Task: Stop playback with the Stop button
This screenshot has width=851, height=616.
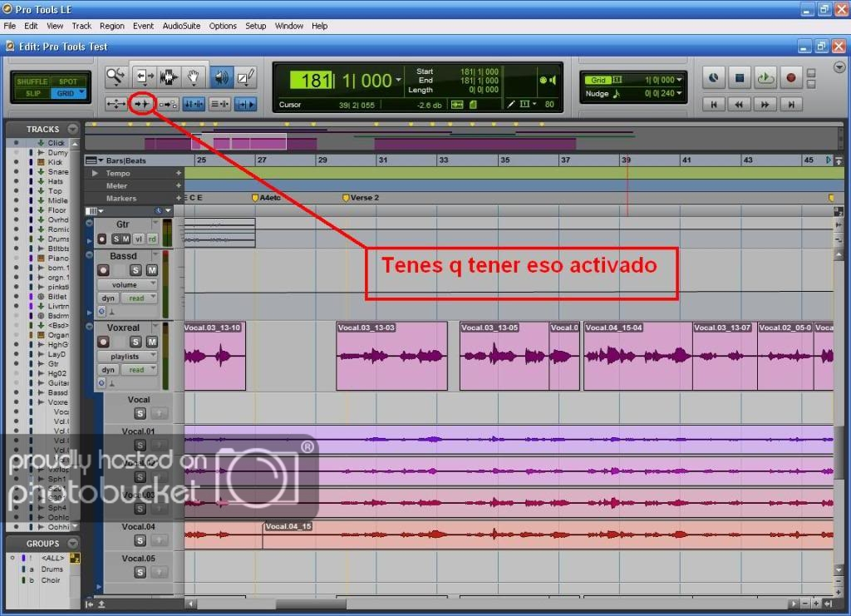Action: point(739,77)
